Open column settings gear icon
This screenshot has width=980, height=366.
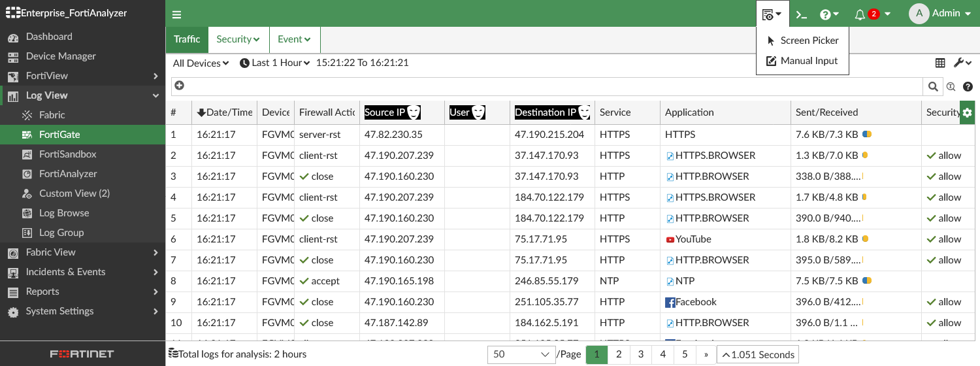coord(967,112)
